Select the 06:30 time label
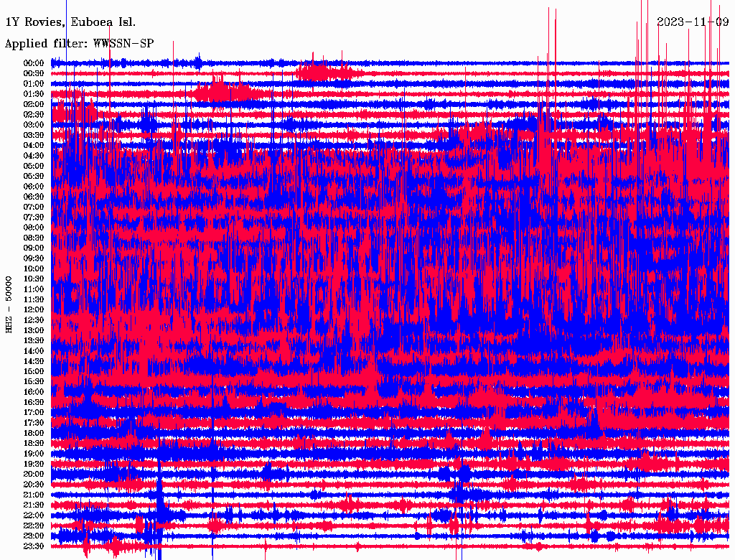This screenshot has width=735, height=560. (x=34, y=197)
